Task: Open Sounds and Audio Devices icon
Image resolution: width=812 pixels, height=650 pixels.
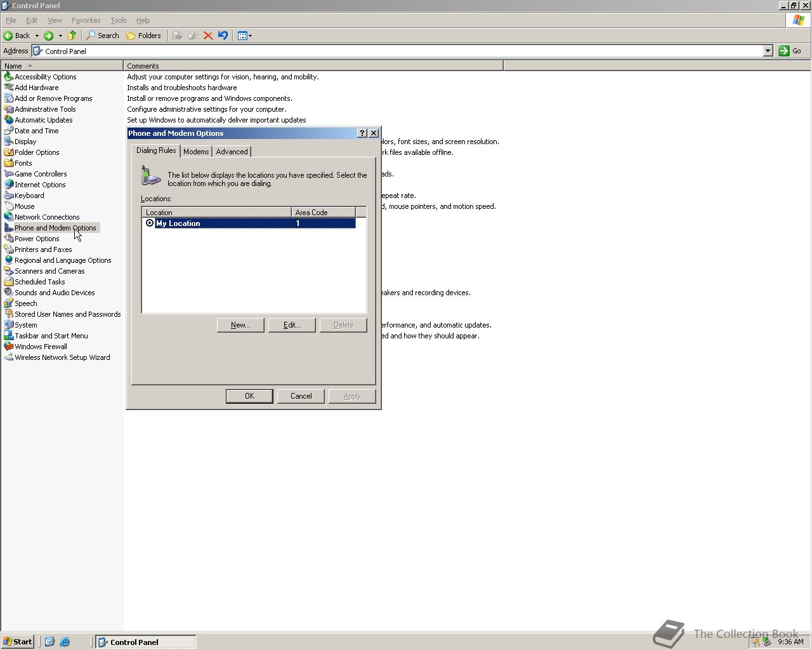Action: 8,293
